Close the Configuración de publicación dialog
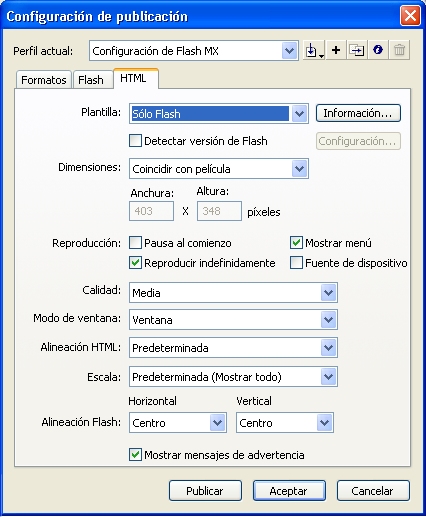The height and width of the screenshot is (517, 426). click(x=410, y=15)
